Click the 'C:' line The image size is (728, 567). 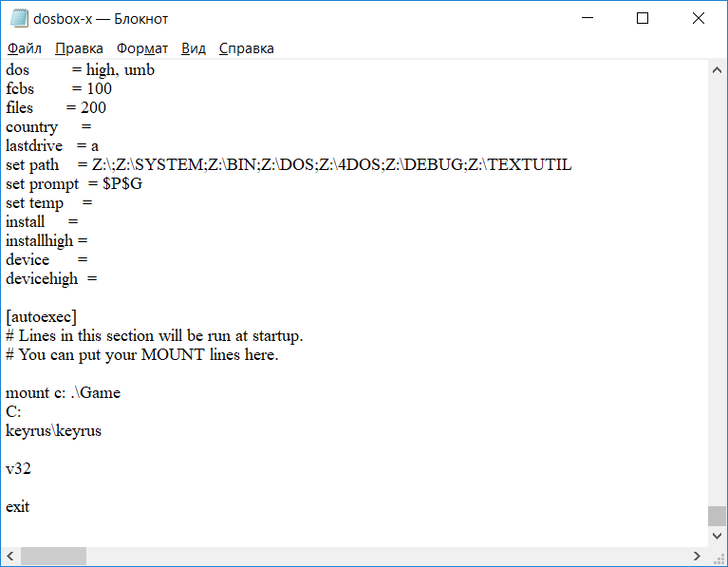13,412
